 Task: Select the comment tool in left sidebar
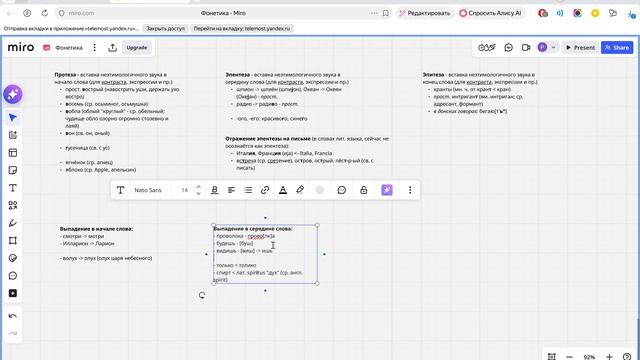pos(13,276)
